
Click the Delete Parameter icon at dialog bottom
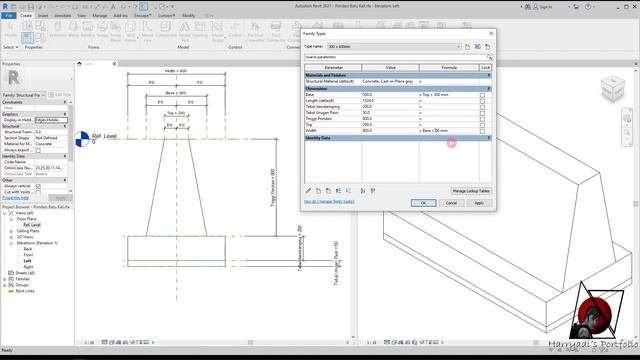(x=328, y=191)
